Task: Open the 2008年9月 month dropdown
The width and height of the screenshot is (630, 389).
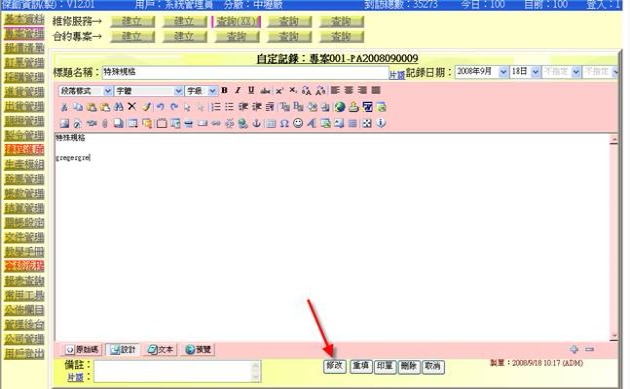Action: (x=481, y=72)
